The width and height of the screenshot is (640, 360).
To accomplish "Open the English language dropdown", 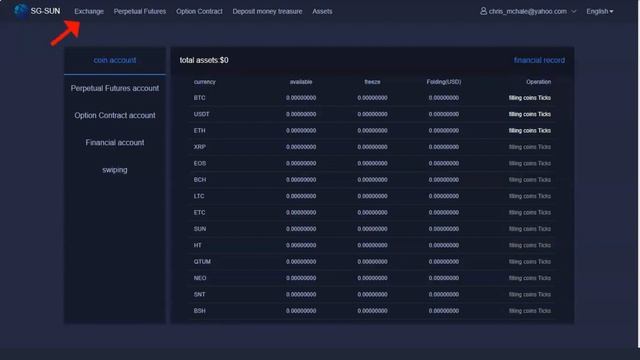I will (x=600, y=11).
